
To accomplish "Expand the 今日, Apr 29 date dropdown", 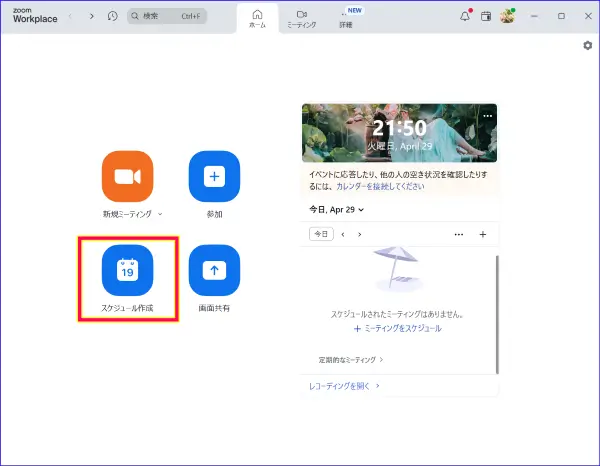I will click(336, 210).
